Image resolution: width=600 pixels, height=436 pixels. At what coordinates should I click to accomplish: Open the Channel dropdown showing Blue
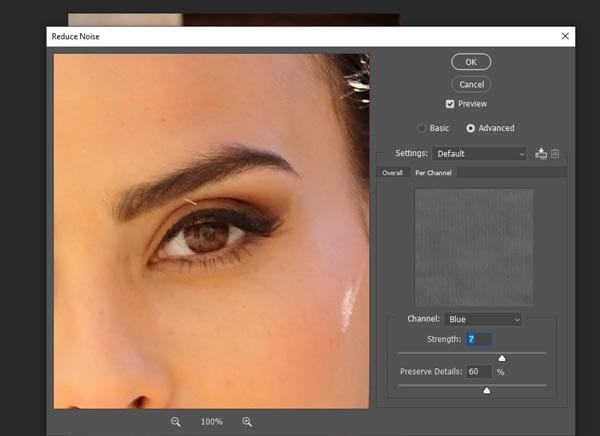pyautogui.click(x=483, y=319)
